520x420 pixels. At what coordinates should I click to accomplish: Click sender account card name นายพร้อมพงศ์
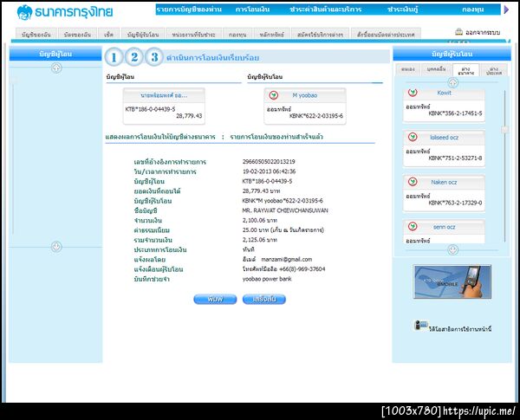164,95
